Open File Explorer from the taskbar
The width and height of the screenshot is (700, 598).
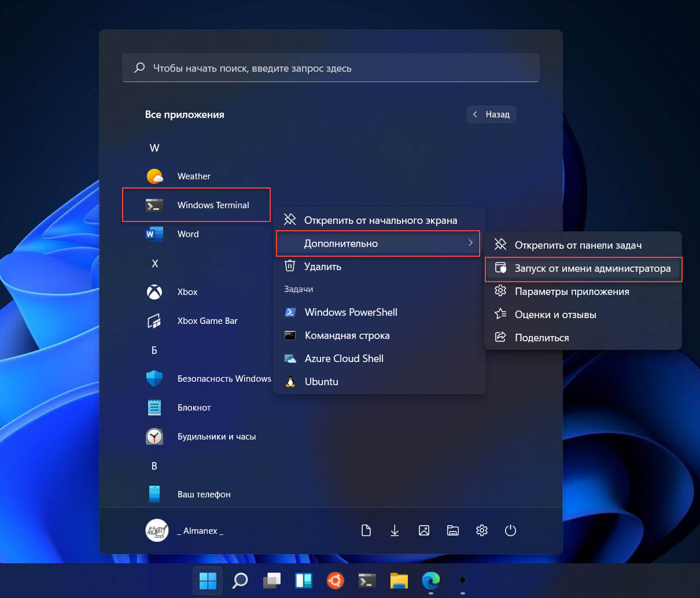click(x=399, y=580)
